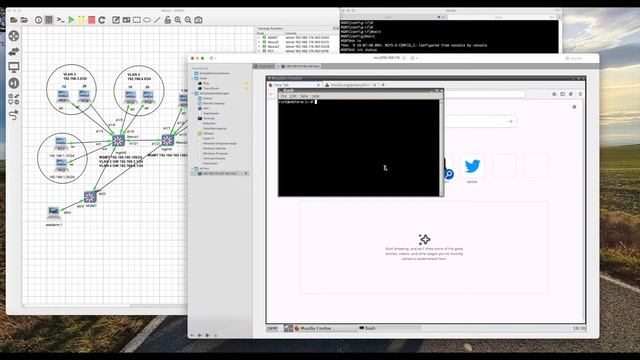Click Mozilla Firefox in remote taskbar

tap(325, 328)
